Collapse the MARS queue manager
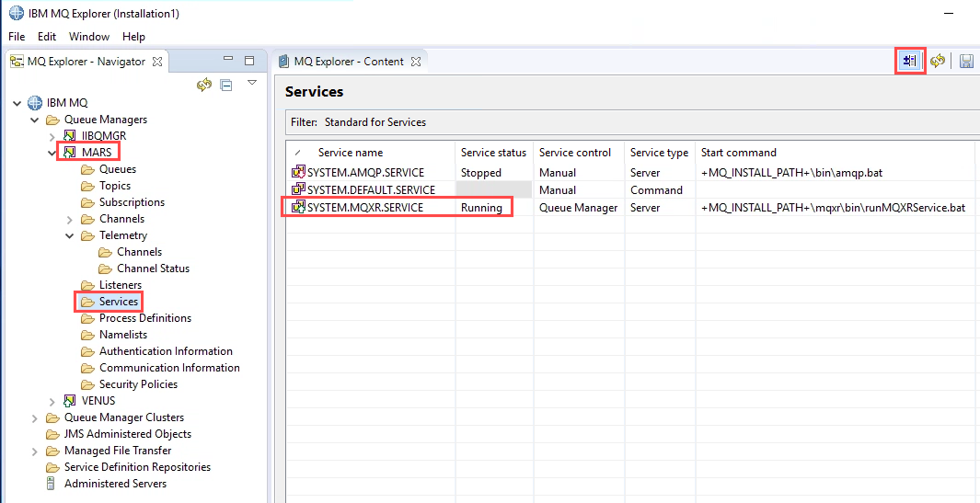 [52, 152]
